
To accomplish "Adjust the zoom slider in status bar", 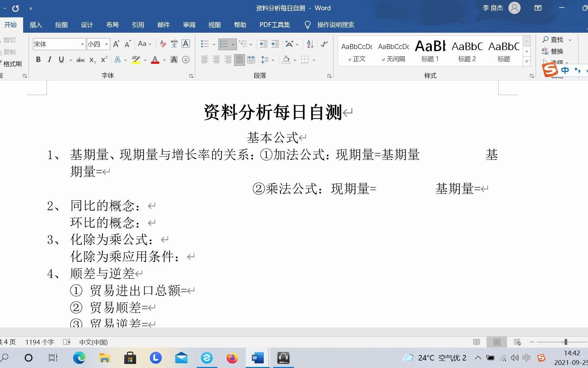I will pyautogui.click(x=566, y=342).
